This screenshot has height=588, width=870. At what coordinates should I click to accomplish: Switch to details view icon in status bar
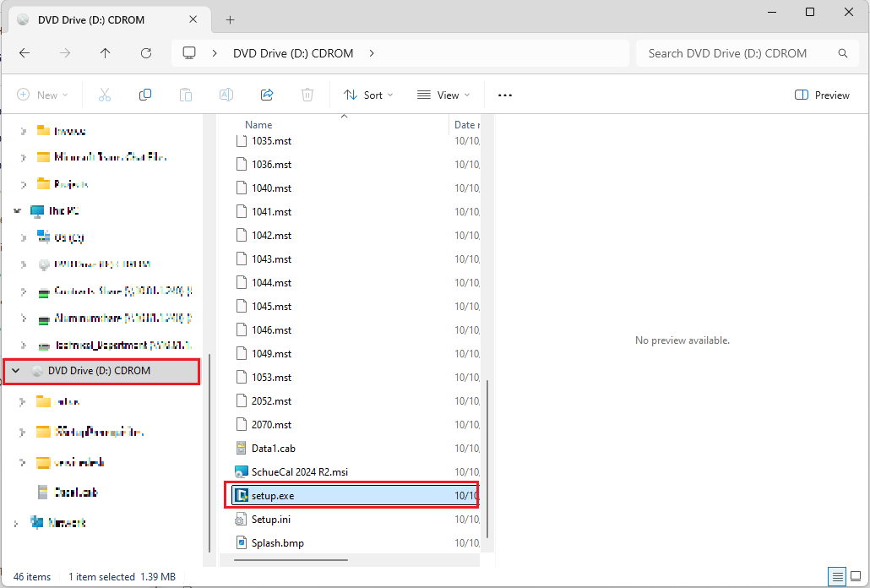837,577
